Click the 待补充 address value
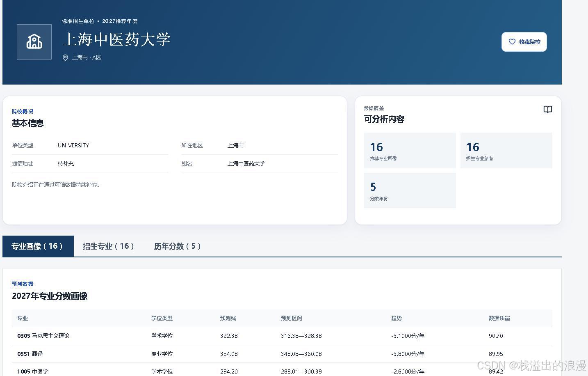The height and width of the screenshot is (376, 588). [66, 163]
